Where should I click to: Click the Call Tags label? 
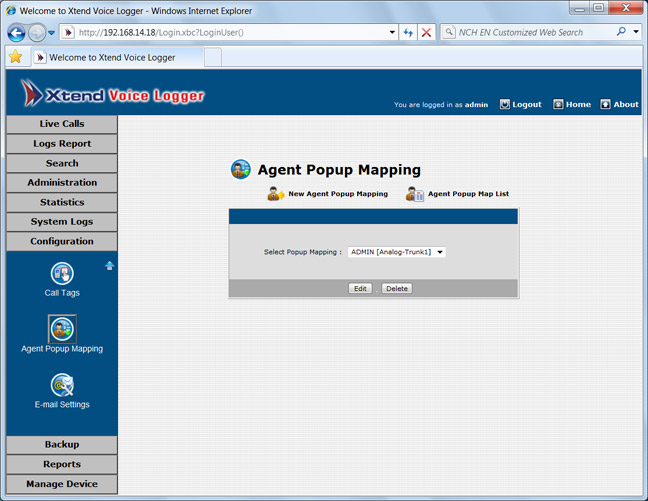click(x=62, y=293)
